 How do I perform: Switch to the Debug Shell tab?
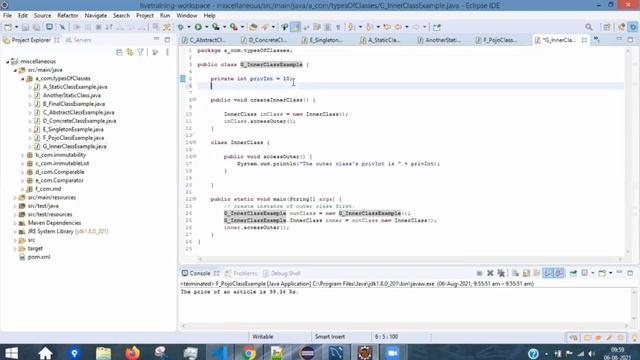tap(282, 273)
